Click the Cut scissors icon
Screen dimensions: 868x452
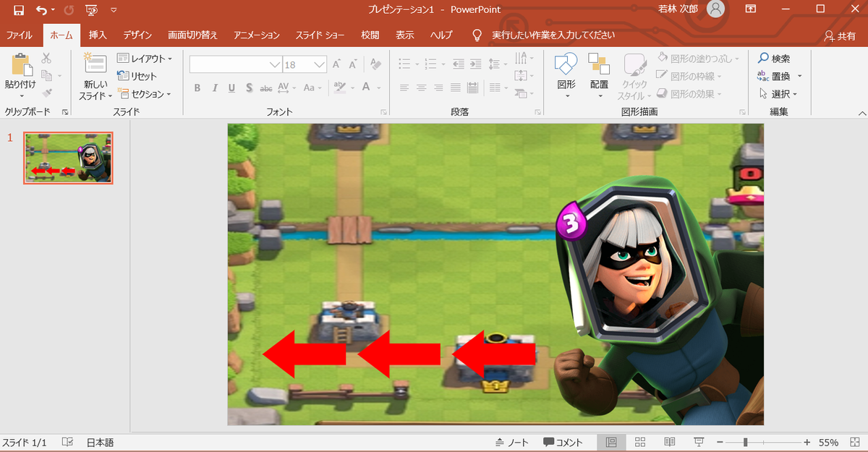tap(46, 59)
